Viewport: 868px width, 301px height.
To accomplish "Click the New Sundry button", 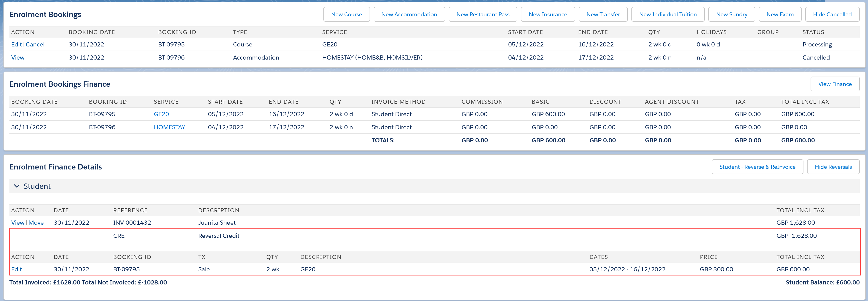I will [731, 14].
